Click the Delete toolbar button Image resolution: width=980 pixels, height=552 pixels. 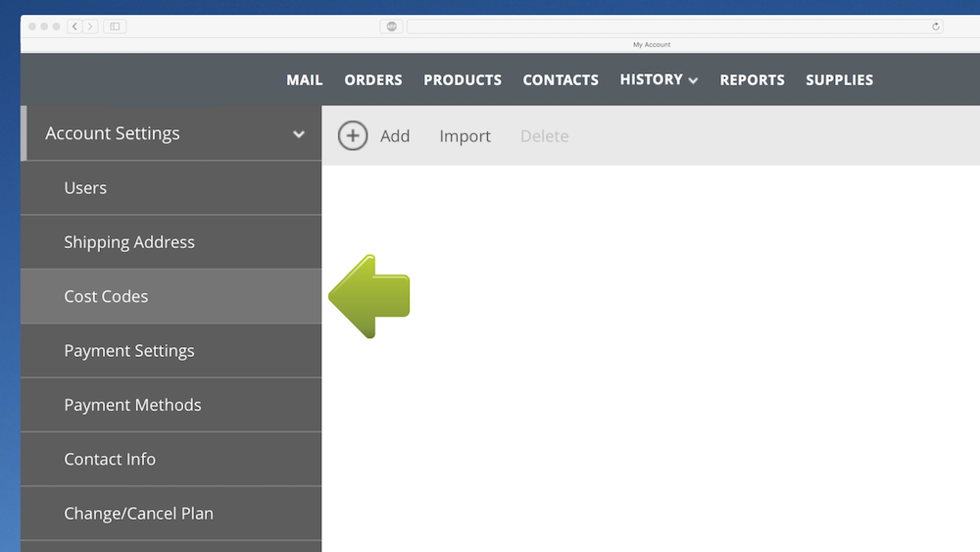tap(544, 135)
